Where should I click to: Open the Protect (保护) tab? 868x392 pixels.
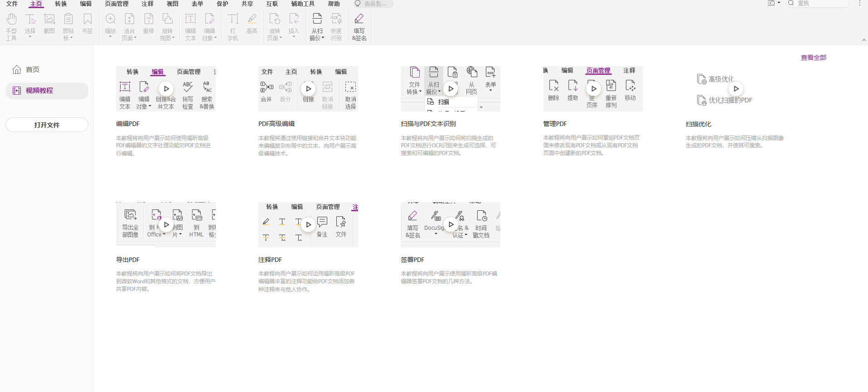pyautogui.click(x=222, y=4)
